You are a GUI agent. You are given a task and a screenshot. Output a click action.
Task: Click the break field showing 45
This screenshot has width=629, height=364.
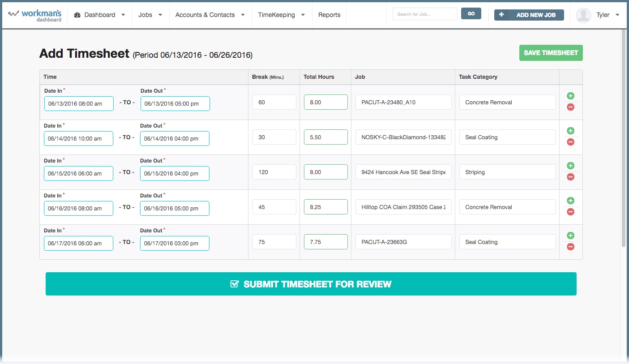(x=274, y=207)
